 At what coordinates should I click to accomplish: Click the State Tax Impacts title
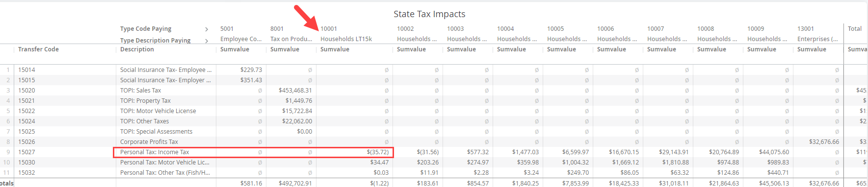point(429,14)
